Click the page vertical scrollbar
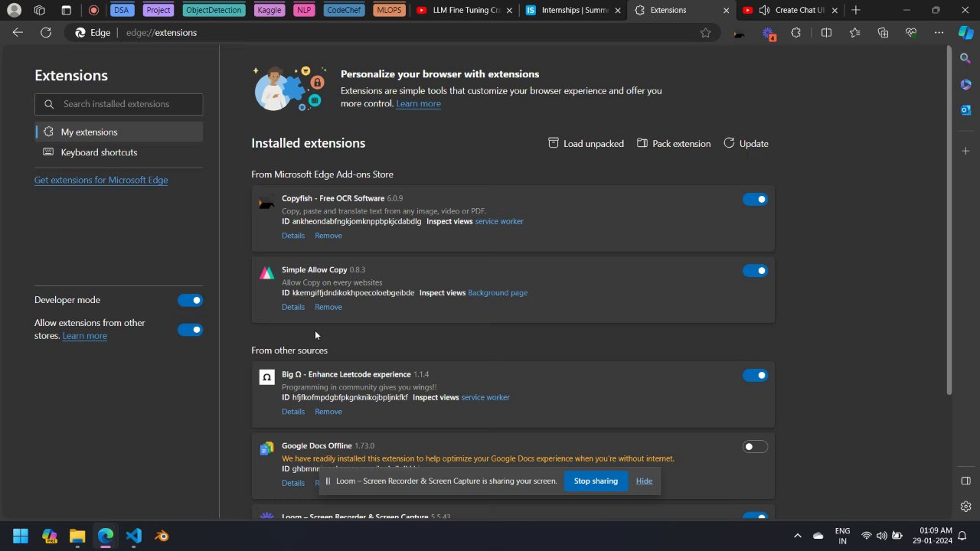The width and height of the screenshot is (980, 551). 949,222
